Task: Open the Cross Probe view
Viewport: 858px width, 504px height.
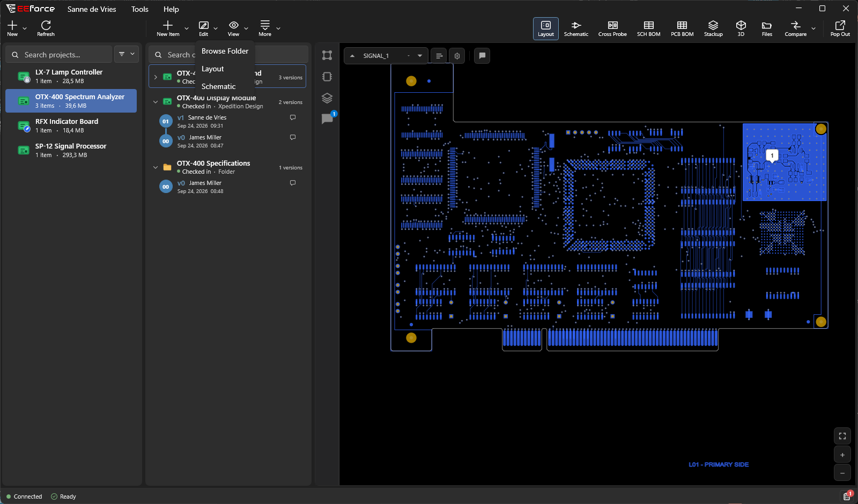Action: click(x=612, y=28)
